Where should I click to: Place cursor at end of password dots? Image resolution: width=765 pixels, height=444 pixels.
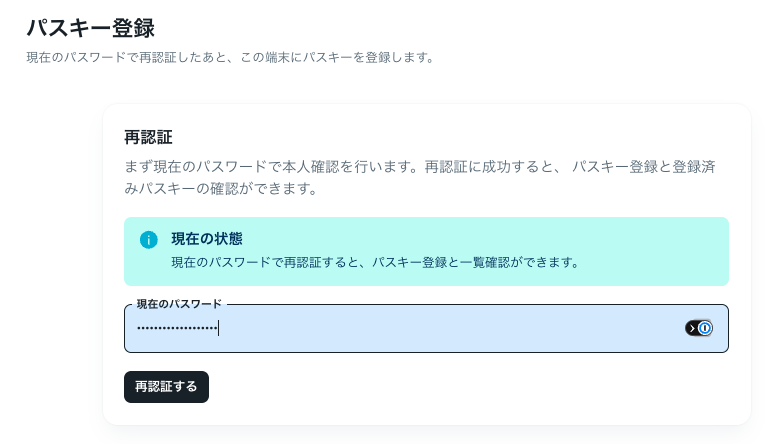coord(218,328)
